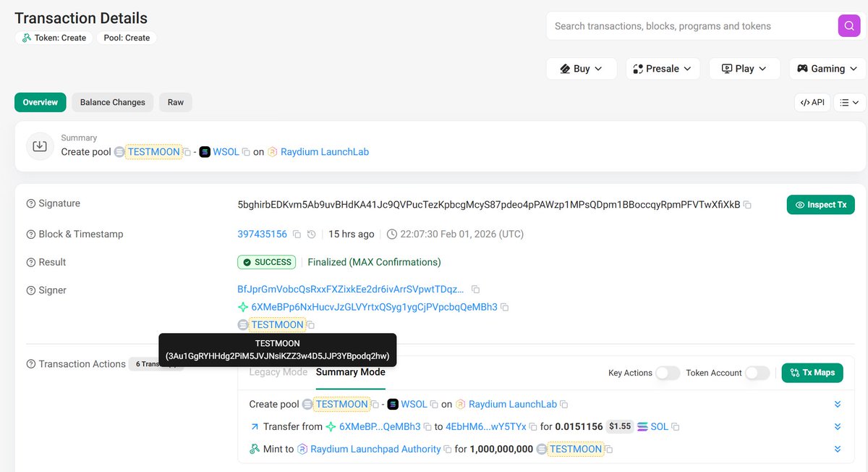Click help icon next to Signer
Image resolution: width=868 pixels, height=472 pixels.
click(x=31, y=290)
